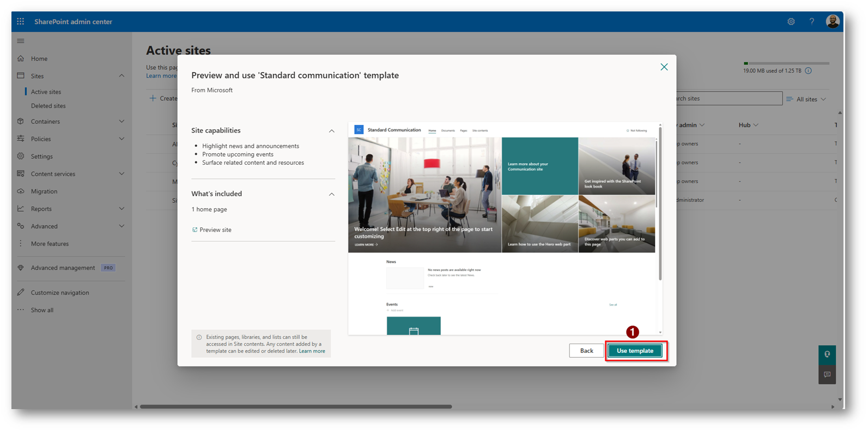868x432 pixels.
Task: Open the Preview site link
Action: (x=212, y=230)
